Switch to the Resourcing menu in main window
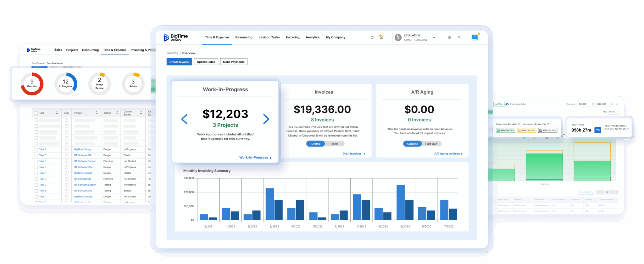Image resolution: width=644 pixels, height=264 pixels. pos(244,37)
